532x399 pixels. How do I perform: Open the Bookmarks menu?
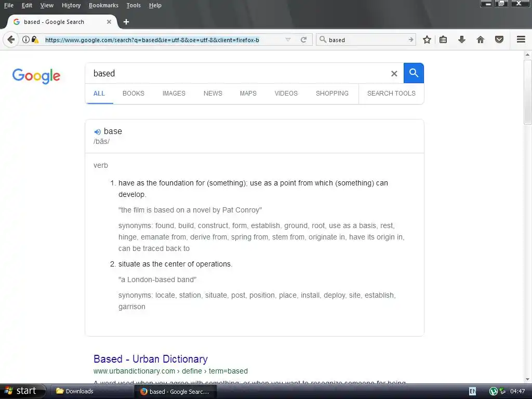pos(103,5)
